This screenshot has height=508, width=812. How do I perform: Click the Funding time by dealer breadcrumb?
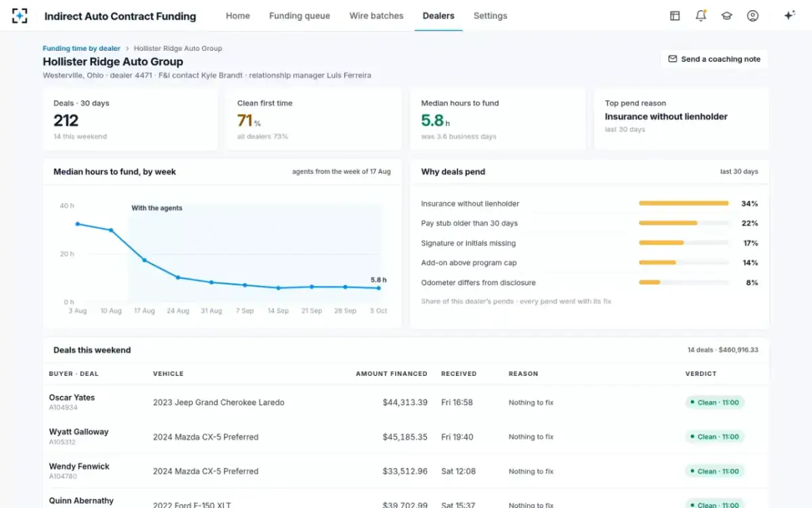click(81, 48)
